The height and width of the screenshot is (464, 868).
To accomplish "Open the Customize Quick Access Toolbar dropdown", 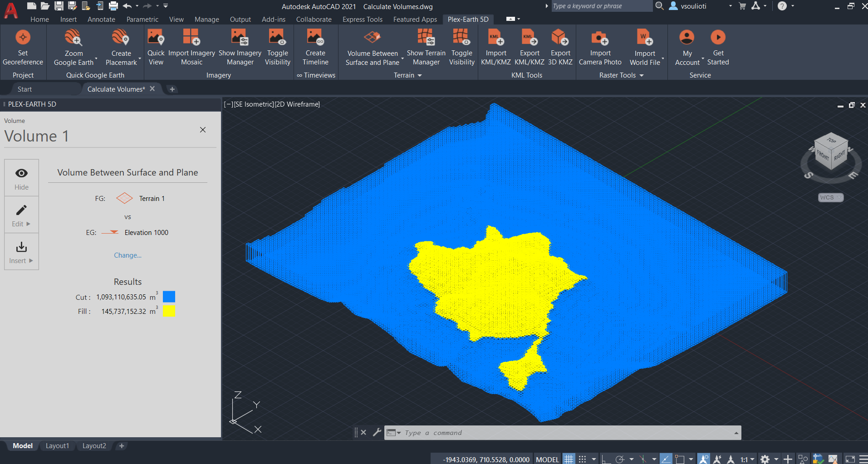I will click(x=166, y=6).
